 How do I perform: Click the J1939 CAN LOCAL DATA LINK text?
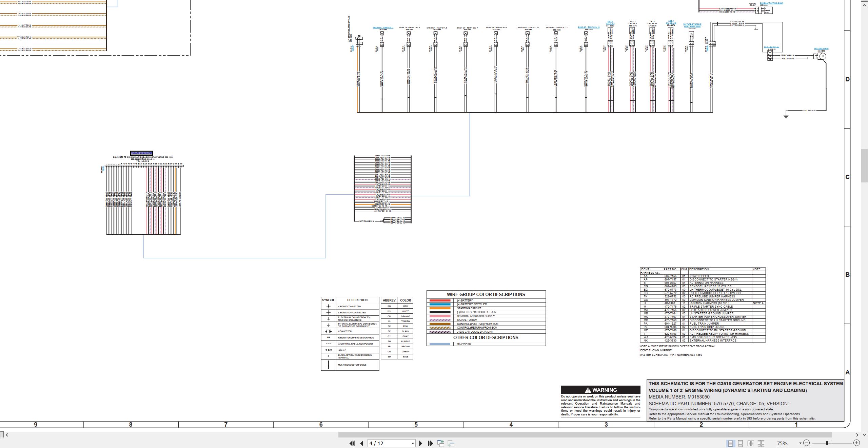coord(475,332)
